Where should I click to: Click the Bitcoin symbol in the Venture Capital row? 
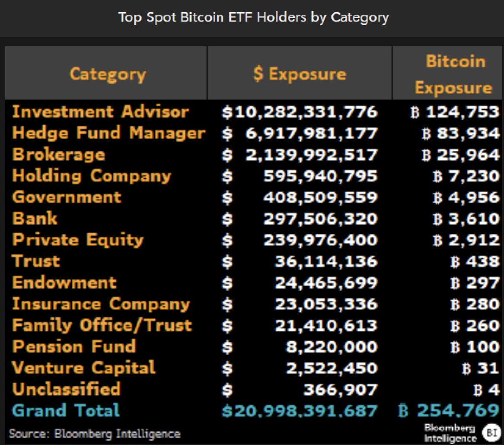(466, 368)
